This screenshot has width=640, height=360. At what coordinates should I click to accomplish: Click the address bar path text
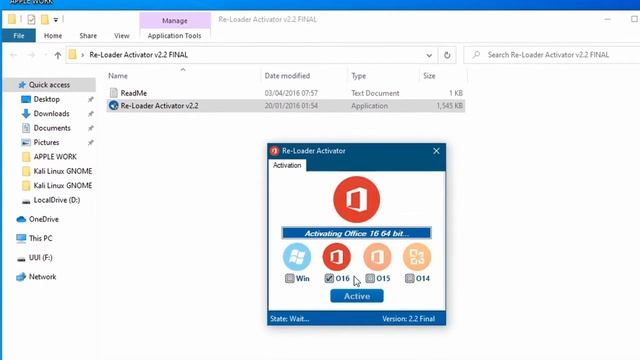(139, 55)
